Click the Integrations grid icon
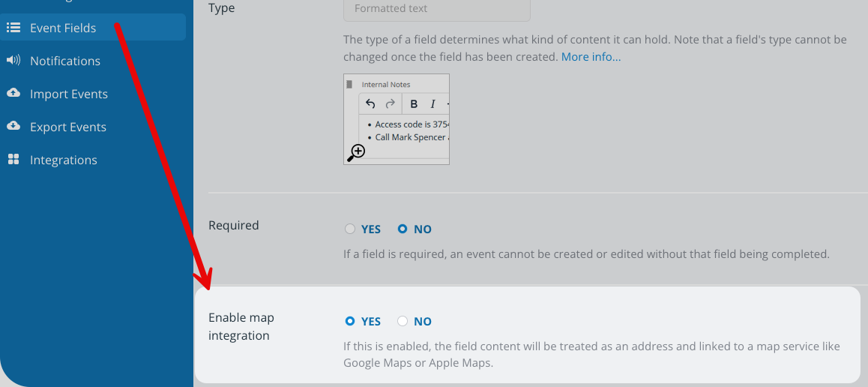 pyautogui.click(x=13, y=160)
